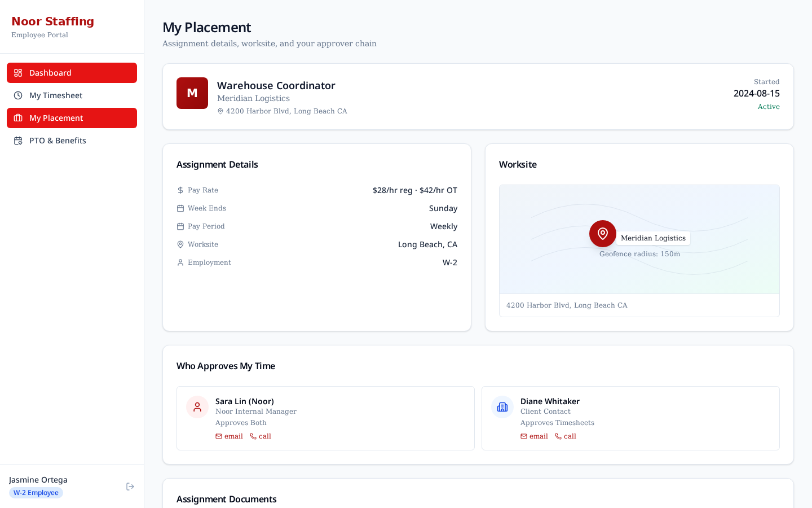812x508 pixels.
Task: Click the Who Approves My Time heading
Action: tap(226, 366)
